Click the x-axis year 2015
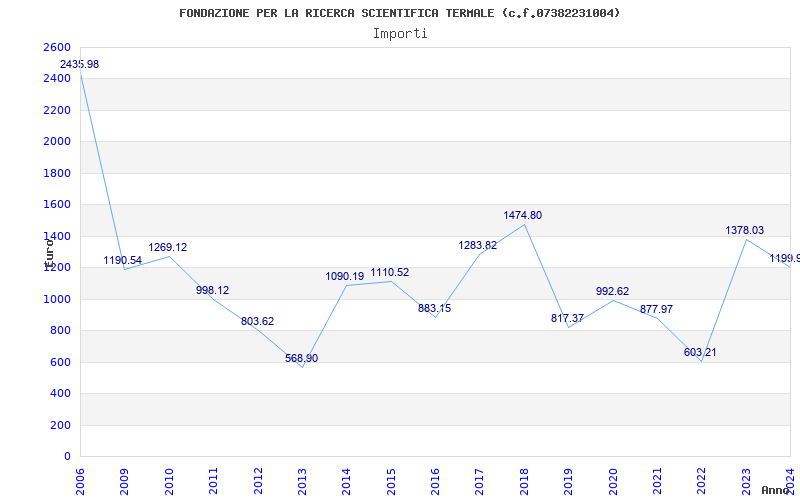The height and width of the screenshot is (500, 800). [x=391, y=481]
